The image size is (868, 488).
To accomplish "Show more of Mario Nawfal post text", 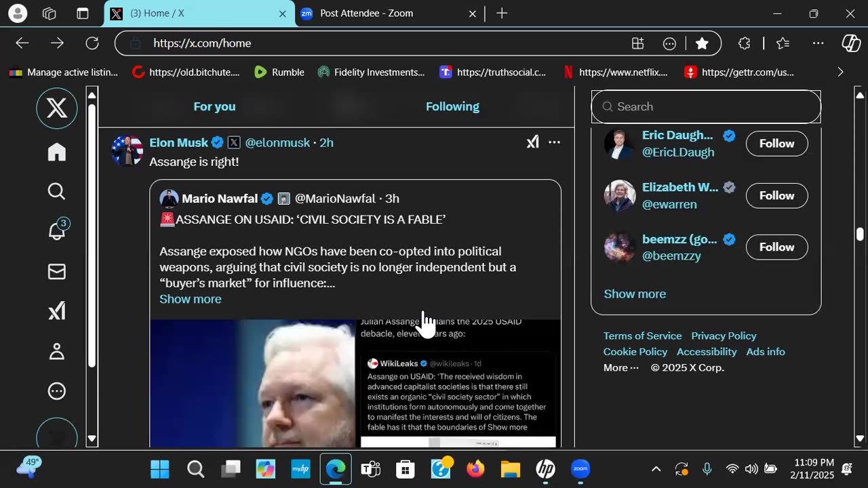I will tap(191, 299).
